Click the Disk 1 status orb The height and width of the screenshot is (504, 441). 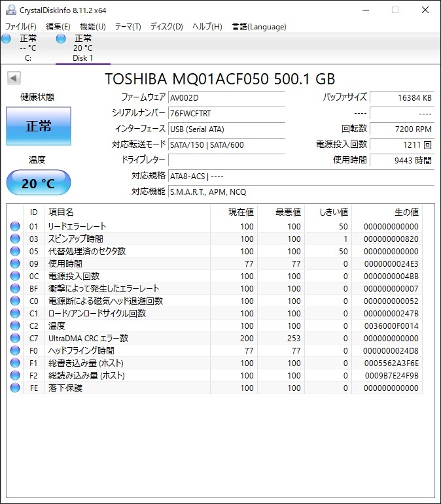click(x=62, y=39)
